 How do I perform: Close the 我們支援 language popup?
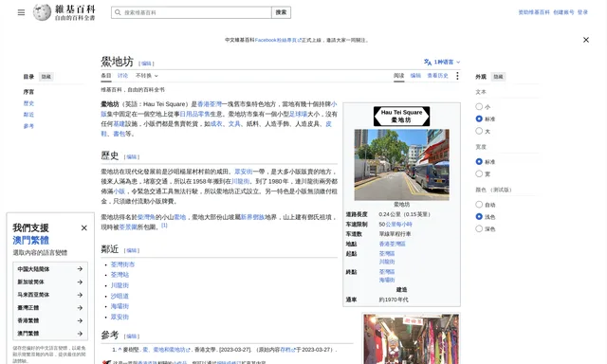84,227
